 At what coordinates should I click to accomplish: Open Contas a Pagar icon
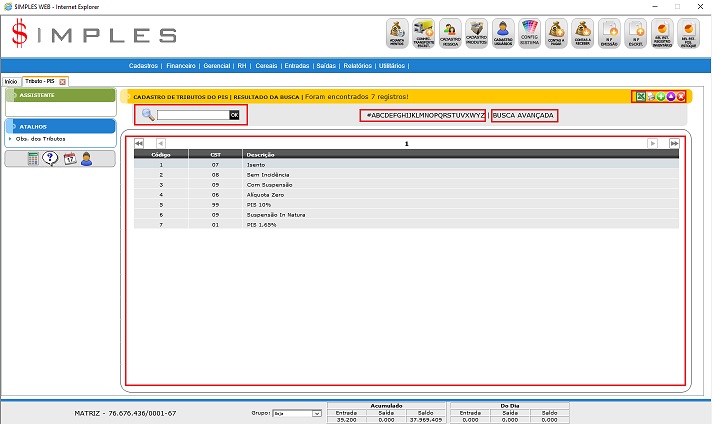coord(557,34)
